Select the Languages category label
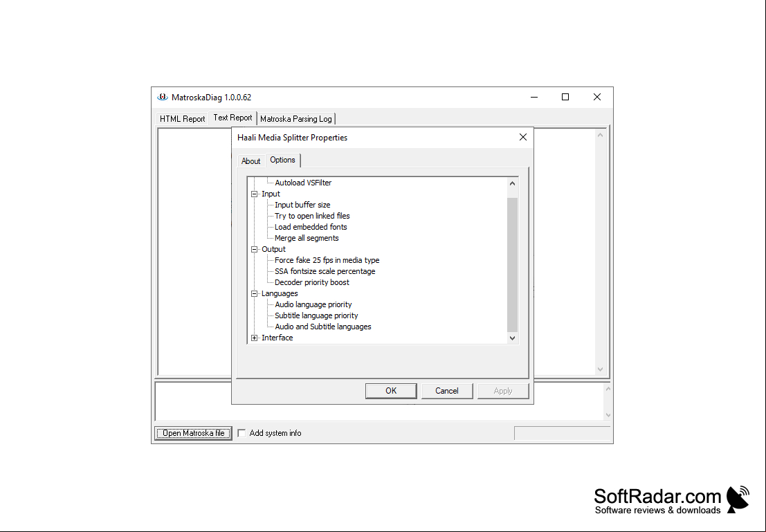 [x=280, y=293]
